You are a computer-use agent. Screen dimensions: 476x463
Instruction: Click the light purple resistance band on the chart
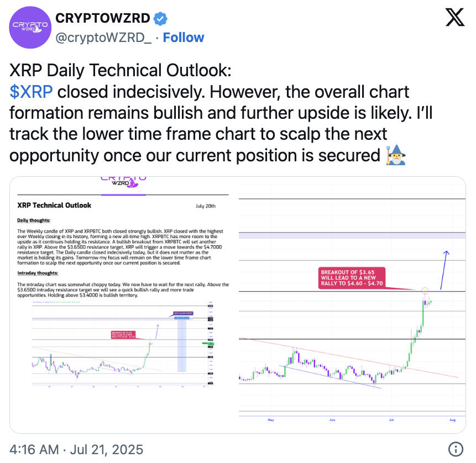pos(352,235)
